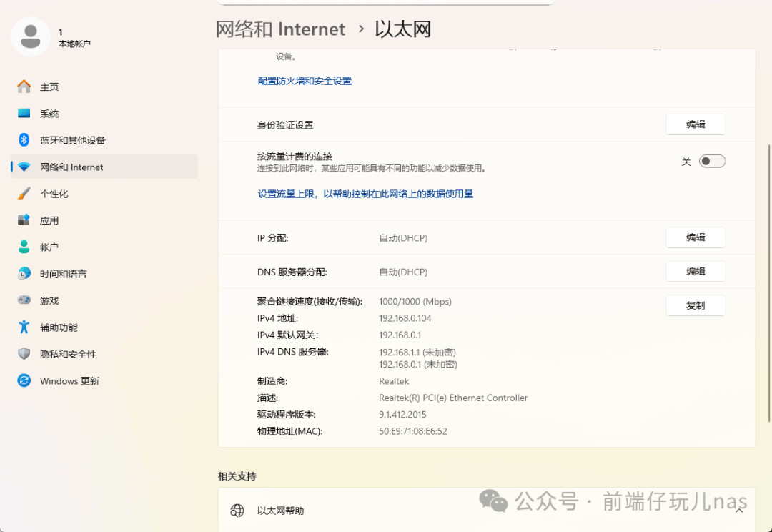Open System (系统) settings icon

(x=24, y=114)
